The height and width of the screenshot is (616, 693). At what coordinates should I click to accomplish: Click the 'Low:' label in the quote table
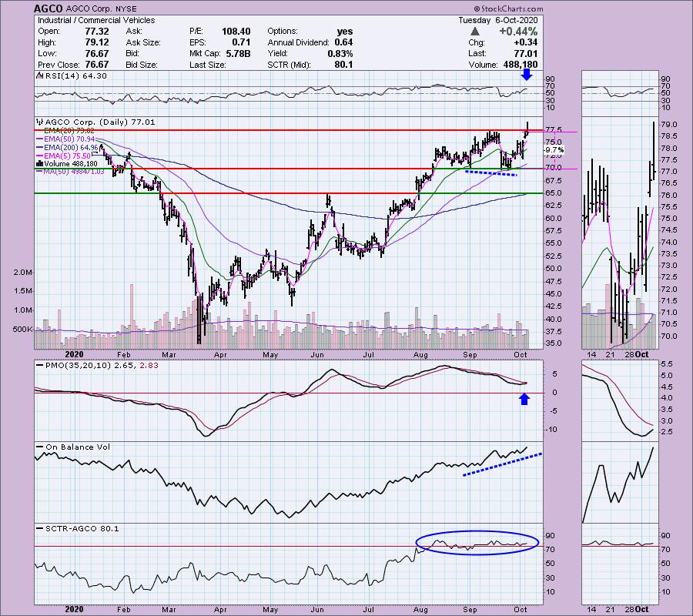pos(47,53)
